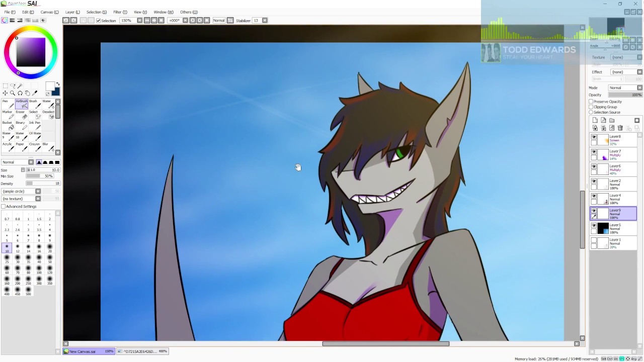Adjust the layer Opacity slider

pyautogui.click(x=625, y=95)
